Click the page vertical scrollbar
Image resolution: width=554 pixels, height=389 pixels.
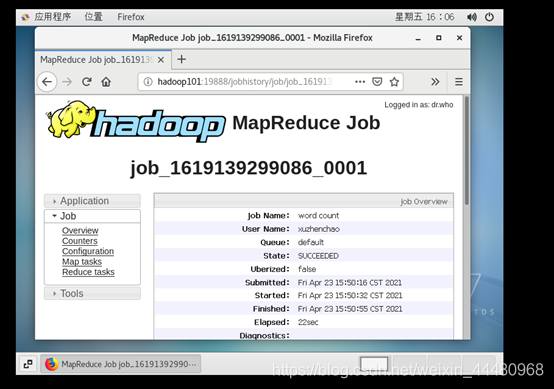coord(467,151)
